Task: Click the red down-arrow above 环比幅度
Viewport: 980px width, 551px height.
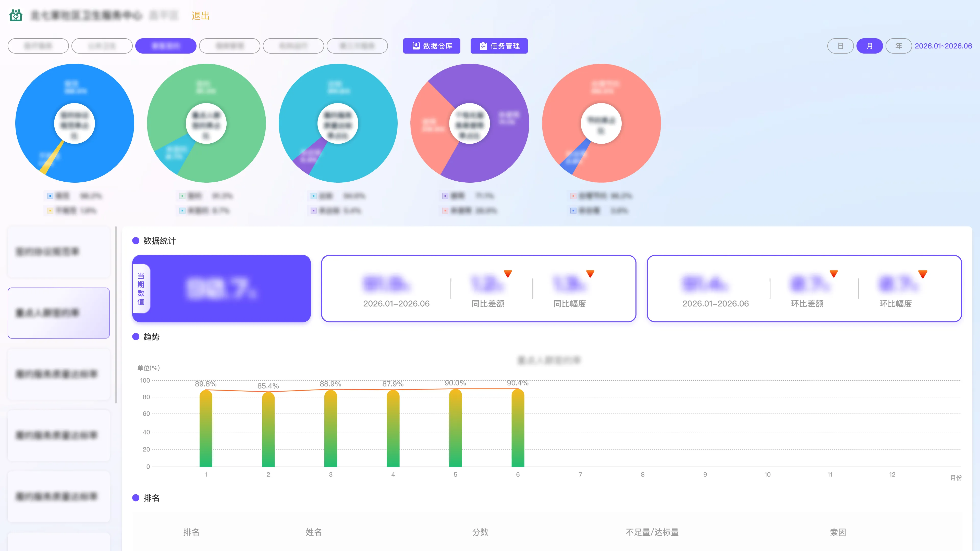Action: pos(923,274)
